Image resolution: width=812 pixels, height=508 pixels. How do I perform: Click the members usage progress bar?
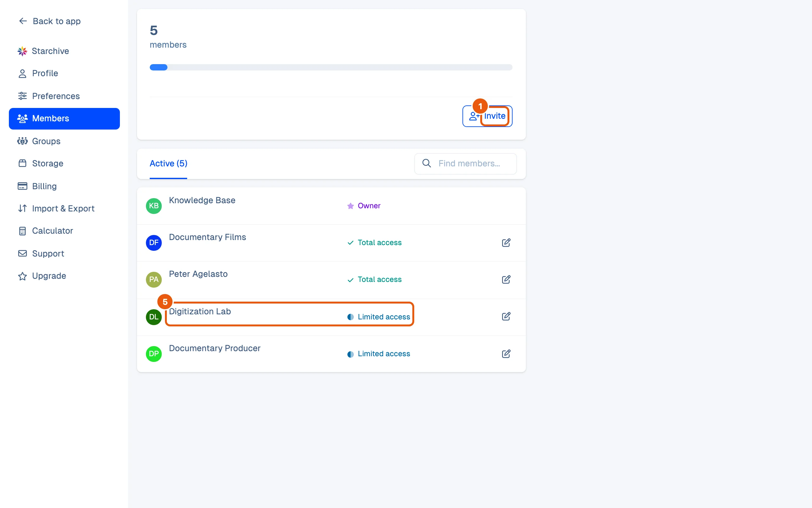331,68
